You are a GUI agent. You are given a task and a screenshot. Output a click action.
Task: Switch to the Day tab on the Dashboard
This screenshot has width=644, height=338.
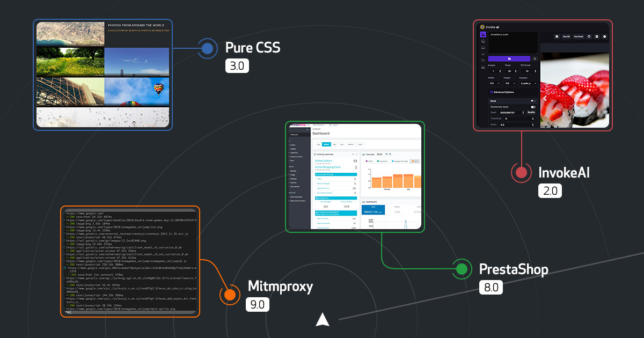coord(318,144)
